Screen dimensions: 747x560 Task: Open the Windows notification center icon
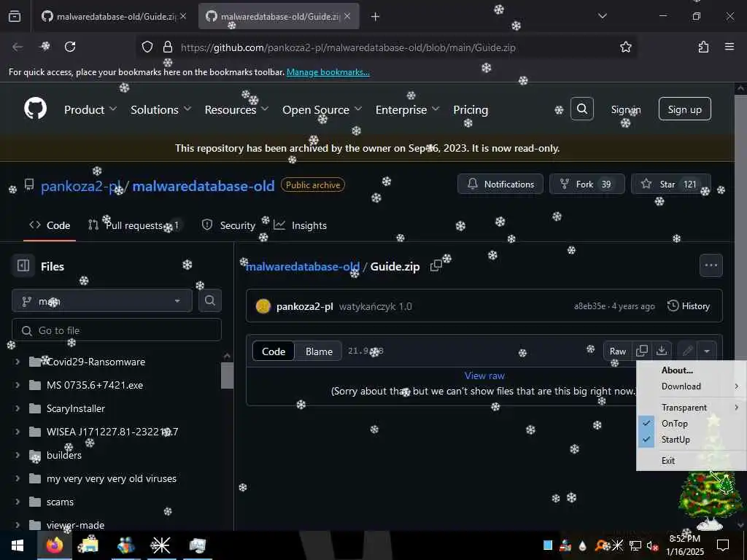tap(723, 545)
